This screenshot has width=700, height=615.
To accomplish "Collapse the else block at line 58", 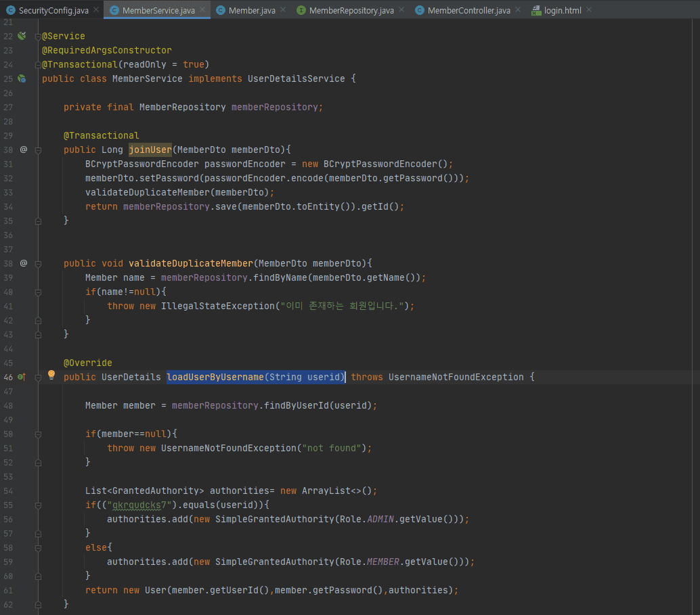I will coord(39,548).
